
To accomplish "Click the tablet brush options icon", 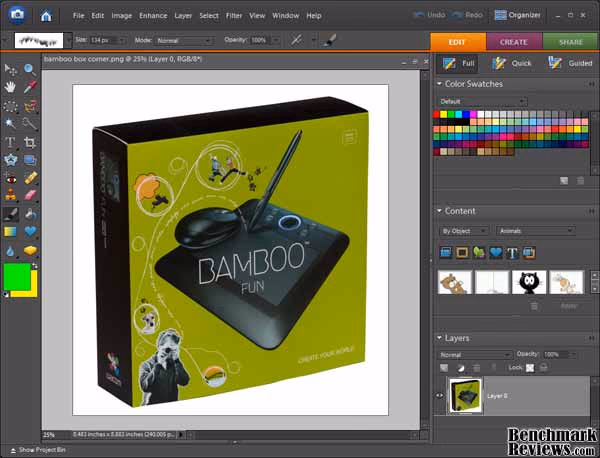I will pyautogui.click(x=329, y=40).
